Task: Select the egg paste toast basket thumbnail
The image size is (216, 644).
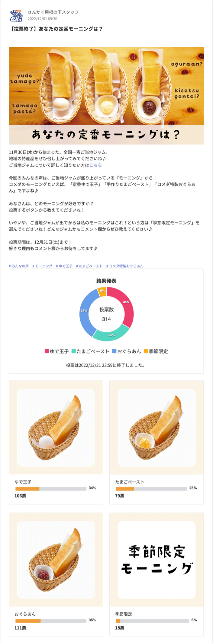Action: click(x=156, y=427)
